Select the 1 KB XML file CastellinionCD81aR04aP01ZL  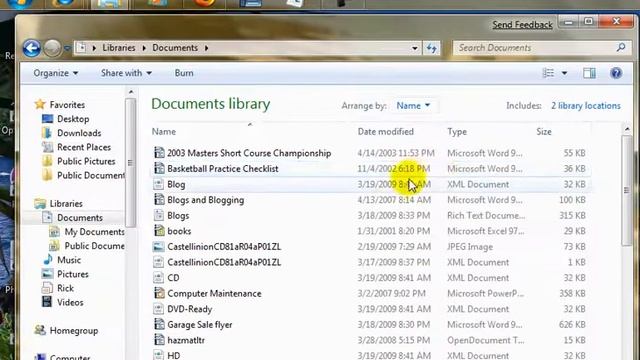pos(224,262)
